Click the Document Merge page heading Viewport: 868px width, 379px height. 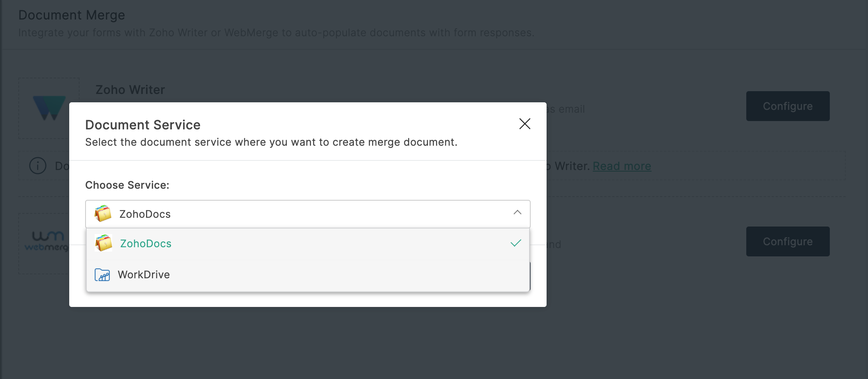tap(72, 15)
